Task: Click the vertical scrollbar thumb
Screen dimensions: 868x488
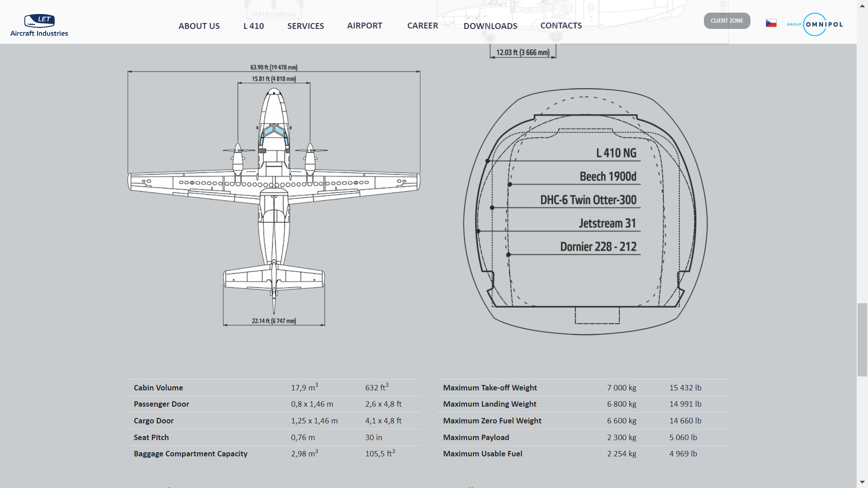Action: 862,340
